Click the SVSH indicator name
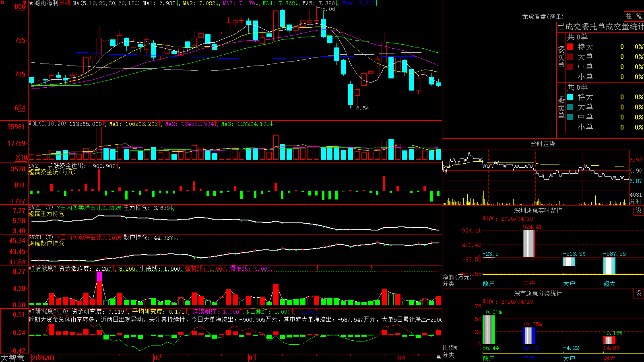Screen dimensions: 644x362 pyautogui.click(x=35, y=237)
